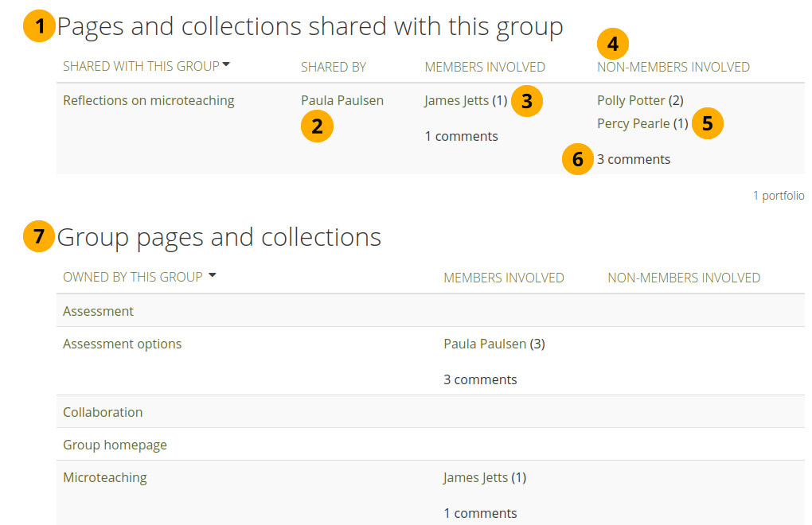The height and width of the screenshot is (525, 812).
Task: Click the number 4 callout marker
Action: (x=612, y=45)
